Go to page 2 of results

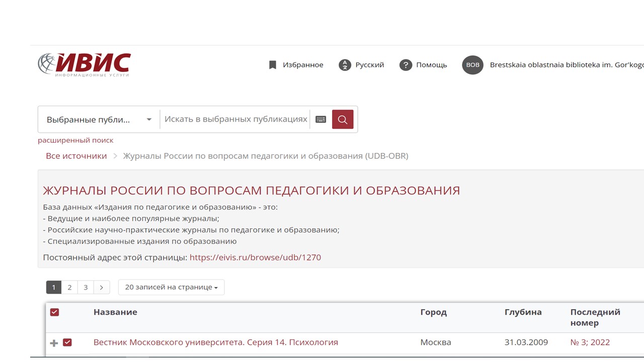69,287
